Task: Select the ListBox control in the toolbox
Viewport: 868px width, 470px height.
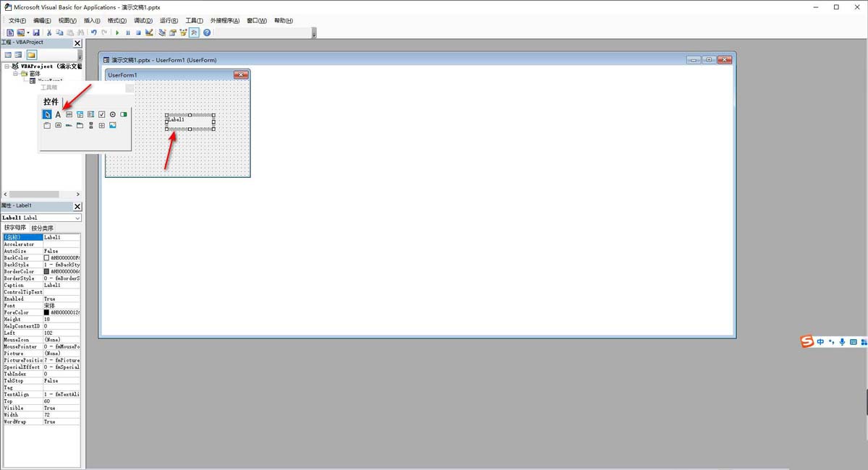Action: 90,114
